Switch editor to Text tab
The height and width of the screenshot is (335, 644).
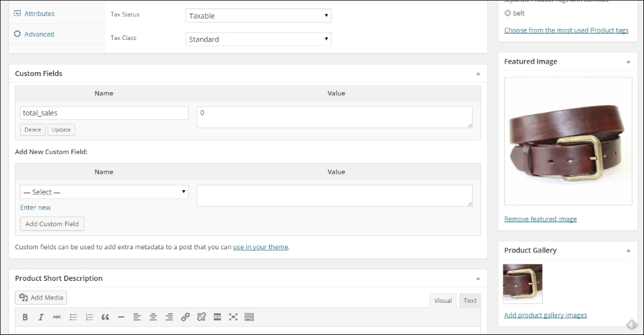coord(470,300)
